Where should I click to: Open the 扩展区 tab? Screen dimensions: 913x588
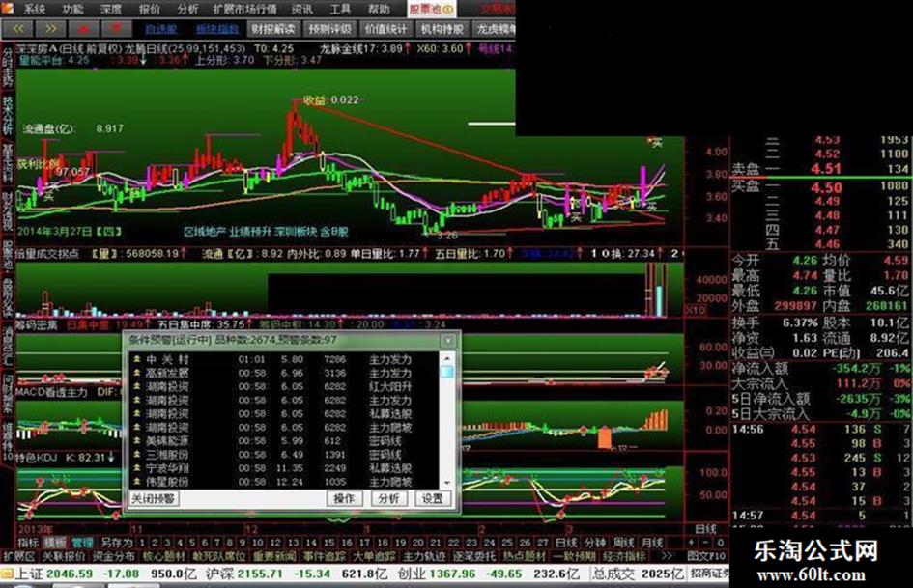19,556
